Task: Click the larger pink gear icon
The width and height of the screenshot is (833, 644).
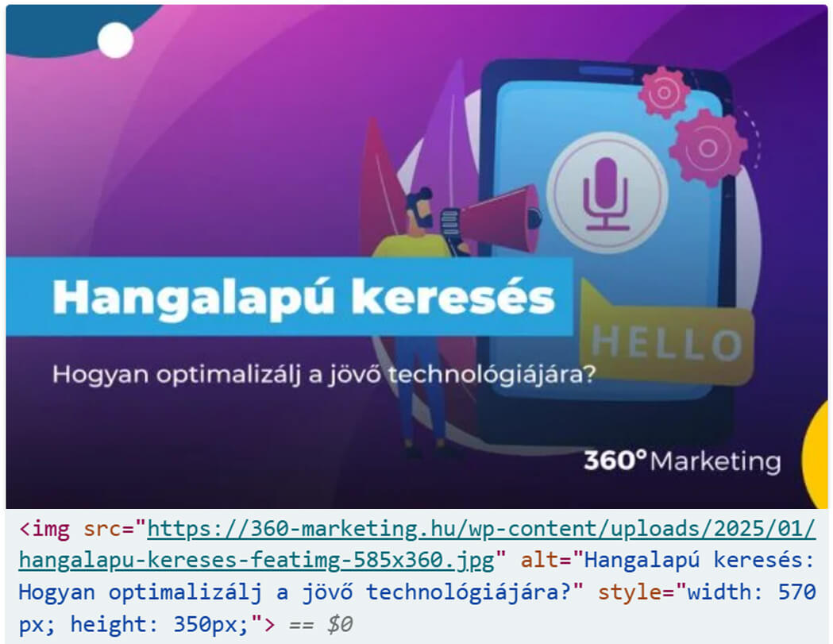Action: (708, 148)
